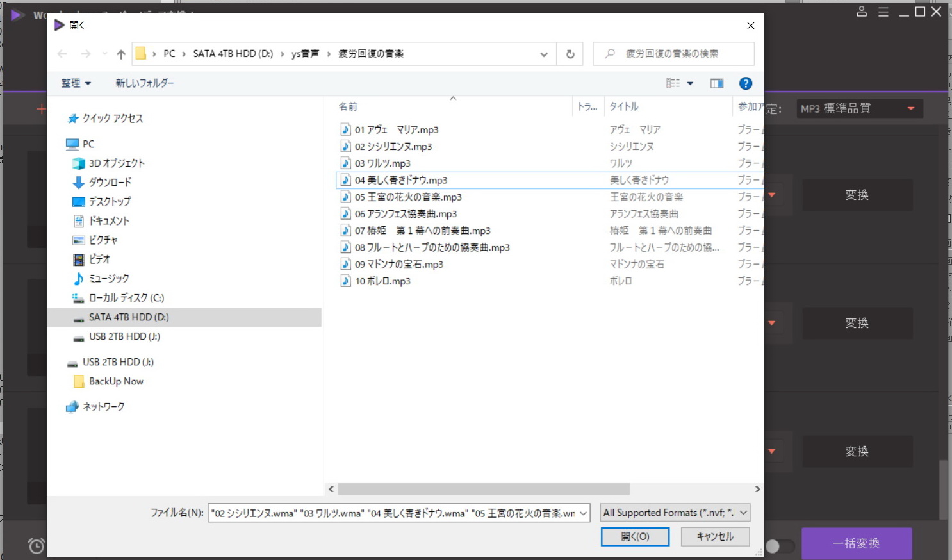Click the help question mark icon
Viewport: 952px width, 560px height.
pyautogui.click(x=745, y=83)
